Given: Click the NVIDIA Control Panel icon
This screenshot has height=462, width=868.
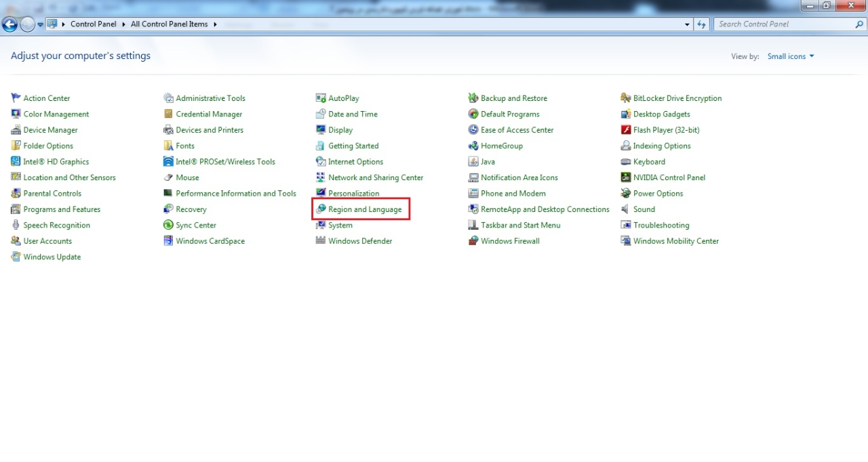Looking at the screenshot, I should click(x=626, y=177).
